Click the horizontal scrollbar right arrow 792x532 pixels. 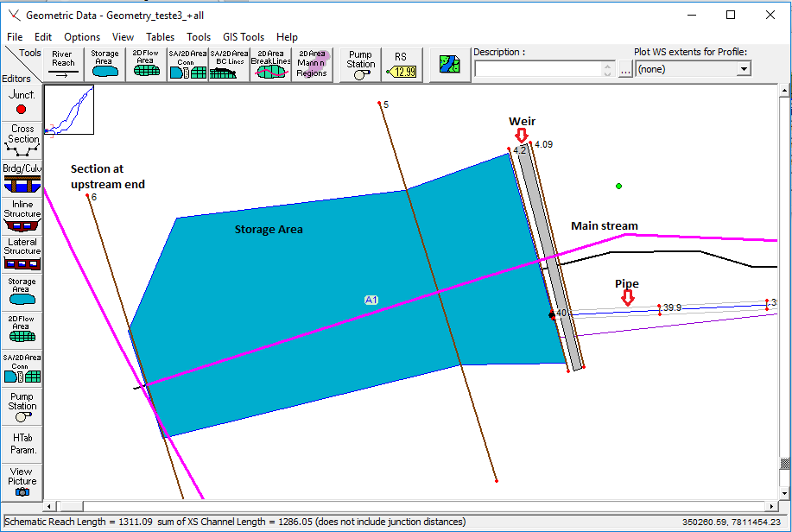tap(771, 506)
